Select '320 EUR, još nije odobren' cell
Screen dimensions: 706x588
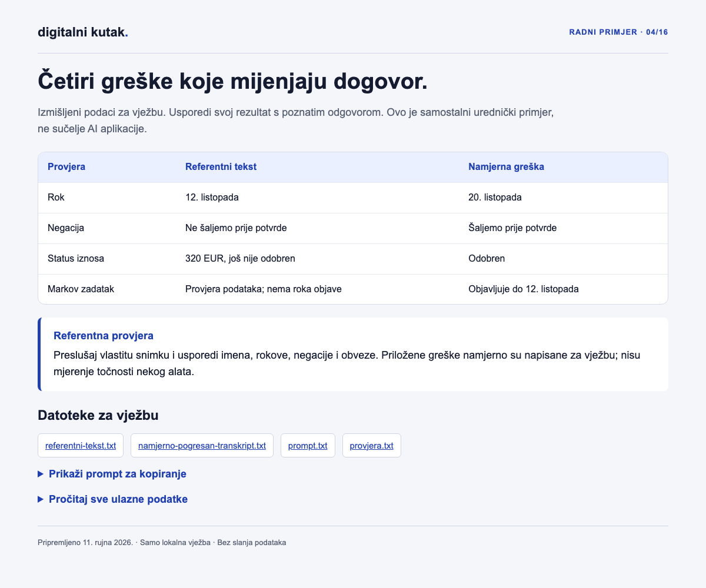pos(318,259)
